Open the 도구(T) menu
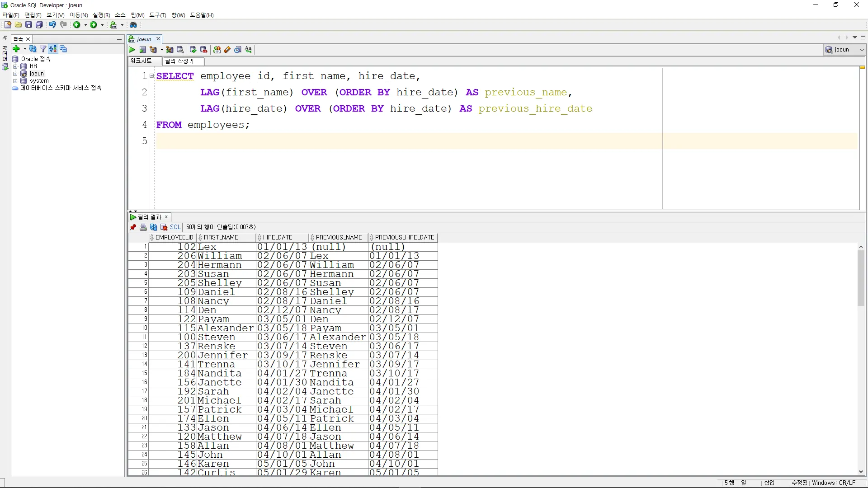Image resolution: width=868 pixels, height=488 pixels. point(158,15)
